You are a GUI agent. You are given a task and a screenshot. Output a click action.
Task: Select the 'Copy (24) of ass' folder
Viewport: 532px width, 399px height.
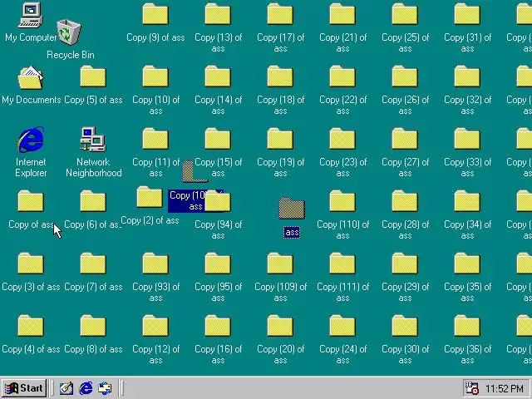pos(342,327)
